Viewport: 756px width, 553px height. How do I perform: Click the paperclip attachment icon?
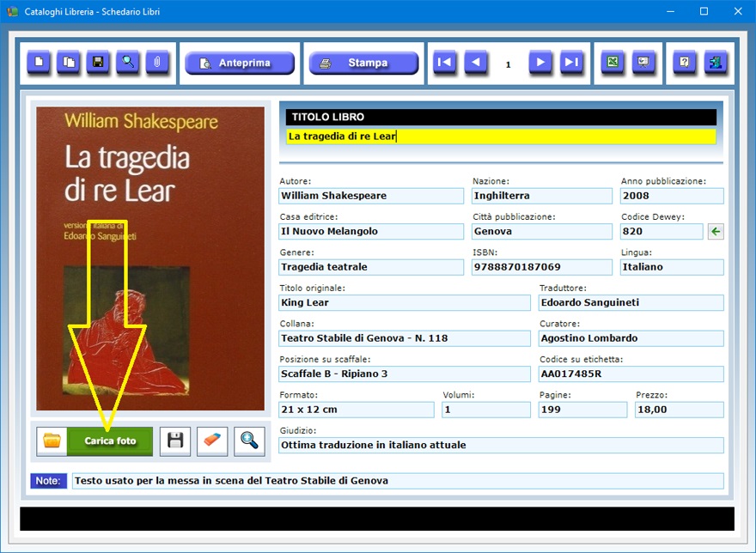156,63
